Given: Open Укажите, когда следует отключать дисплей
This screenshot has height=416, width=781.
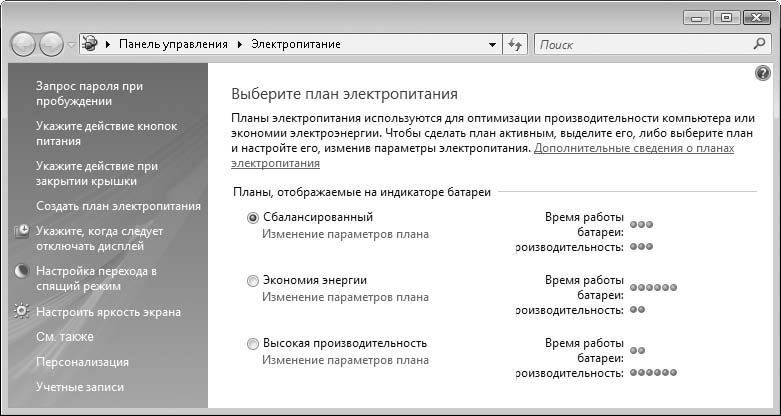Looking at the screenshot, I should point(100,239).
